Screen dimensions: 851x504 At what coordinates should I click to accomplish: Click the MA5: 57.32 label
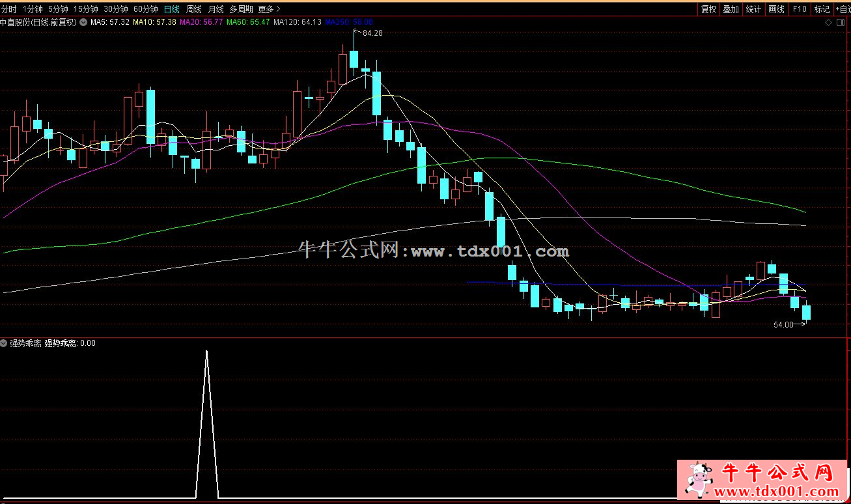pyautogui.click(x=110, y=22)
